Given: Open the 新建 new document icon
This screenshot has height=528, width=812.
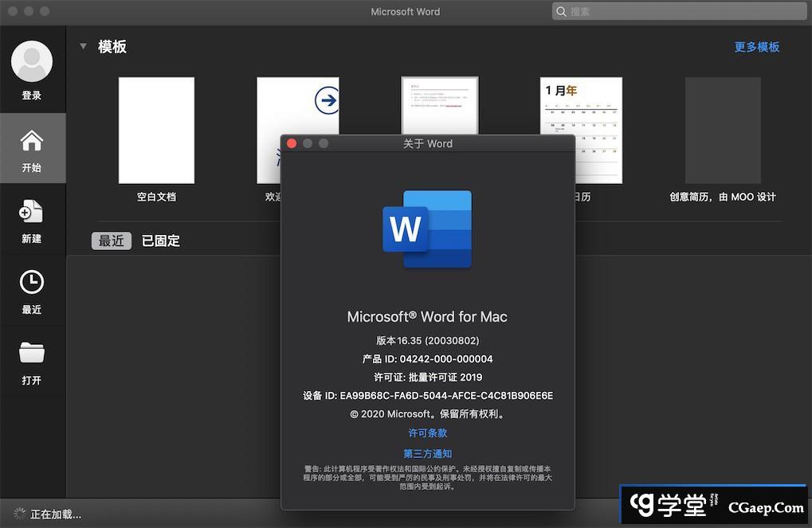Looking at the screenshot, I should coord(32,212).
